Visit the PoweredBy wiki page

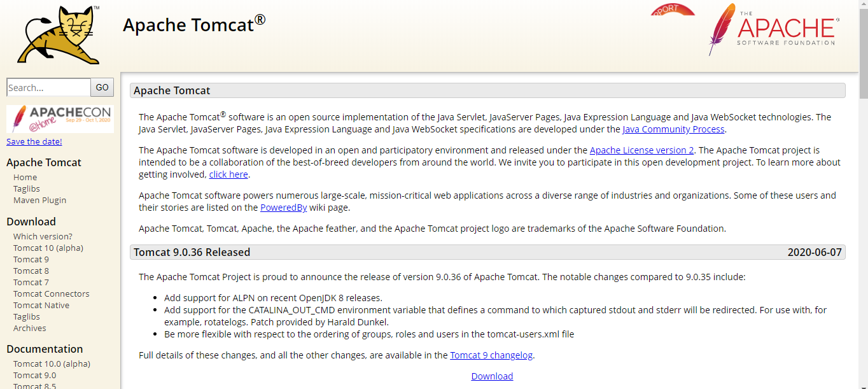point(283,207)
